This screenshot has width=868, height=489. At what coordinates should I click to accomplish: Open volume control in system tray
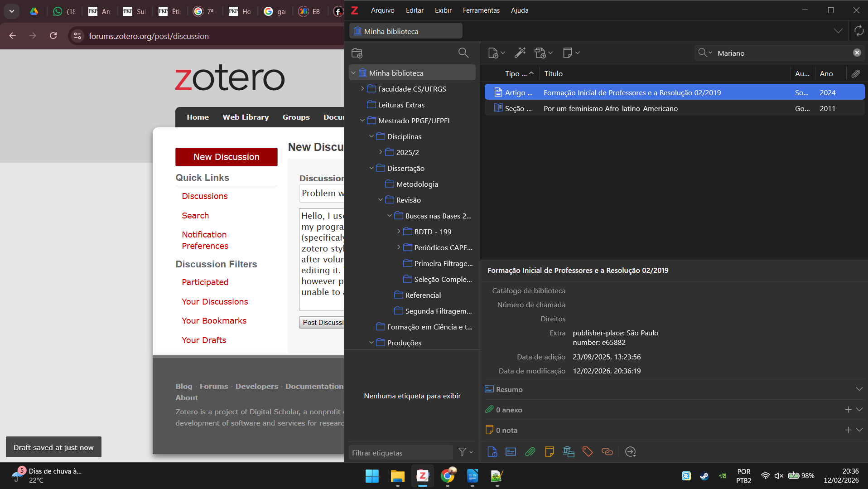tap(779, 476)
